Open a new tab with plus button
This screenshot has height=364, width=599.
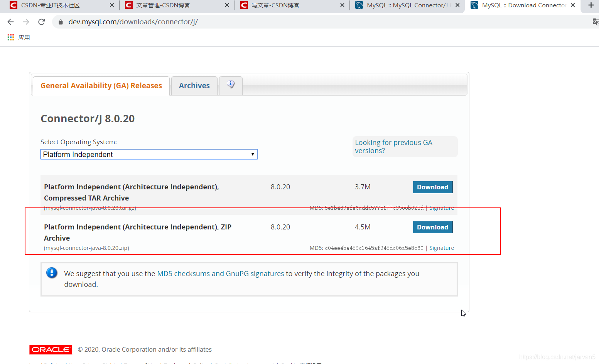click(591, 5)
